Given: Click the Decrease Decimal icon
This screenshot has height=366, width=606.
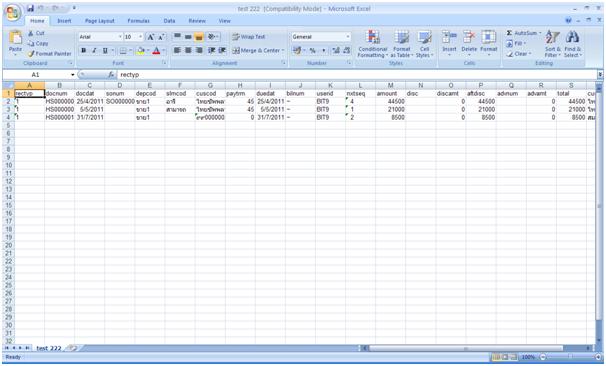Looking at the screenshot, I should click(346, 51).
